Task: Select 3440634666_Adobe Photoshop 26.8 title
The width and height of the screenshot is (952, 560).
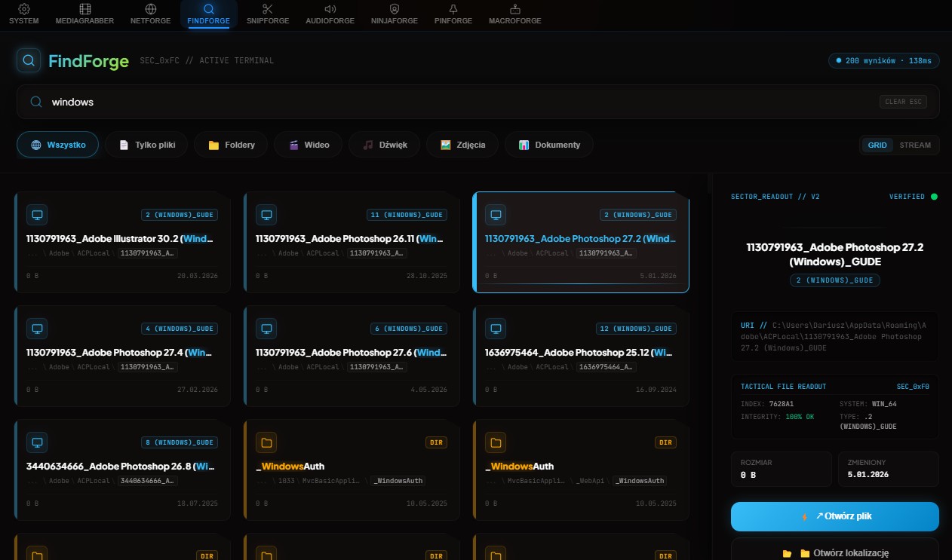Action: (x=120, y=467)
